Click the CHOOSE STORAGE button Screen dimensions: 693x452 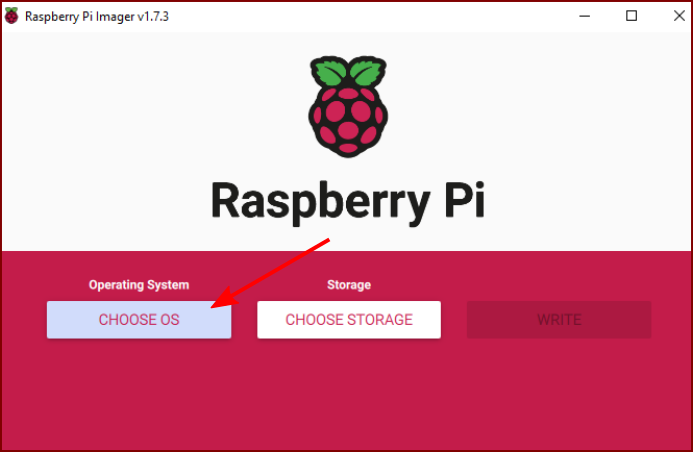pos(349,319)
